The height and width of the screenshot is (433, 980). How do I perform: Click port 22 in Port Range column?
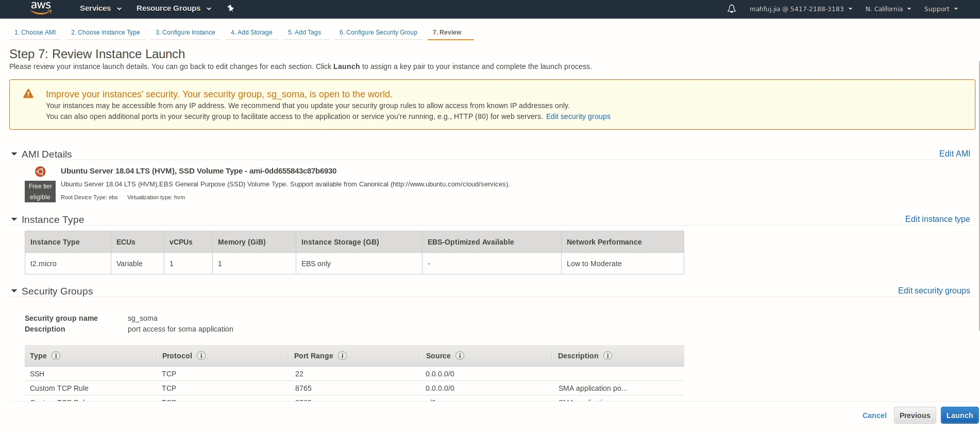[x=299, y=374]
